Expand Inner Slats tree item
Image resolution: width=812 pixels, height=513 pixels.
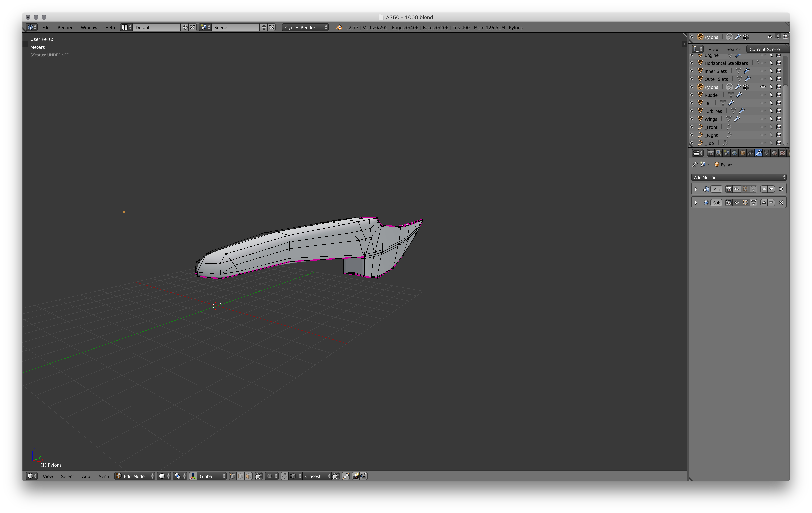coord(692,71)
